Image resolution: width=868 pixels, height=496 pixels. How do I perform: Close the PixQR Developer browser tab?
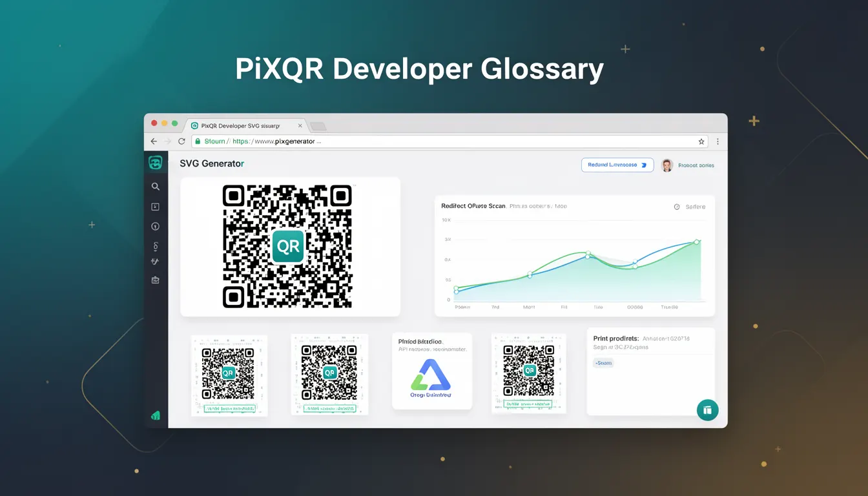pyautogui.click(x=300, y=126)
